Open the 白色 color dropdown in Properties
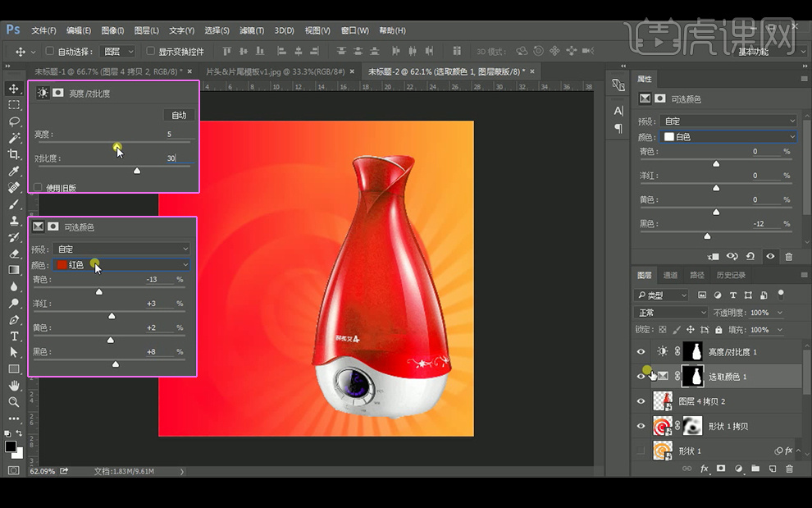 pos(728,136)
